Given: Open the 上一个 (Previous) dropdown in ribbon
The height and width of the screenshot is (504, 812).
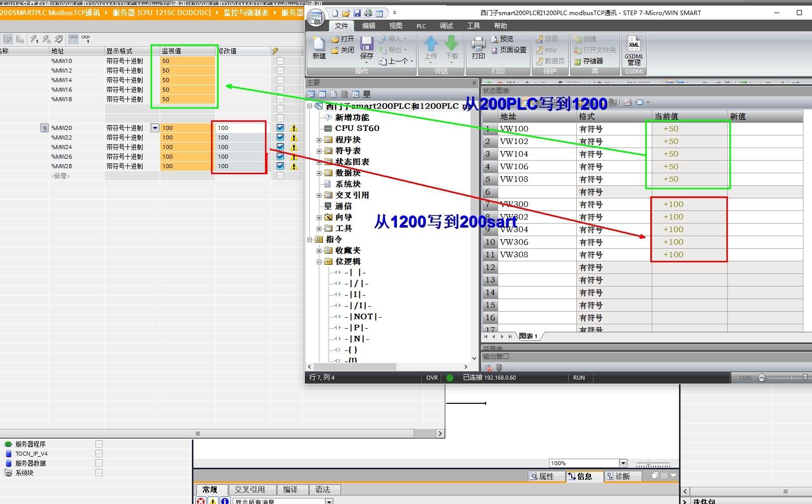Looking at the screenshot, I should pyautogui.click(x=412, y=61).
